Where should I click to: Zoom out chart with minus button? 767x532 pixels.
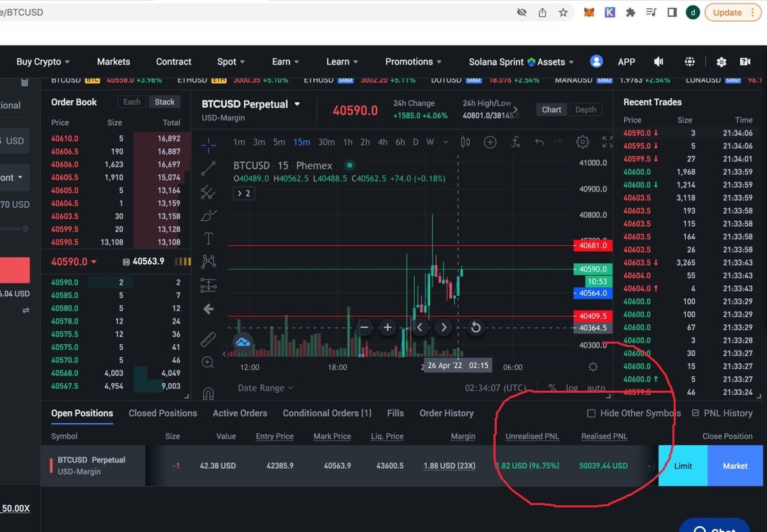click(364, 328)
